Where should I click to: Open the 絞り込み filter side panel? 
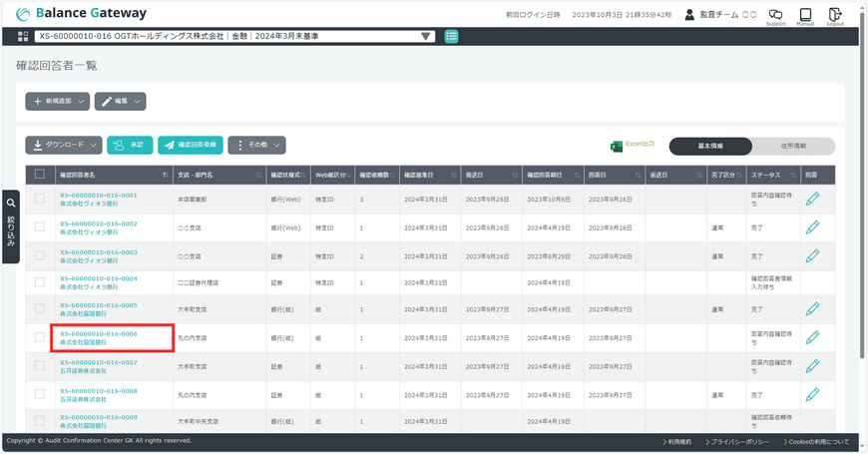coord(11,227)
